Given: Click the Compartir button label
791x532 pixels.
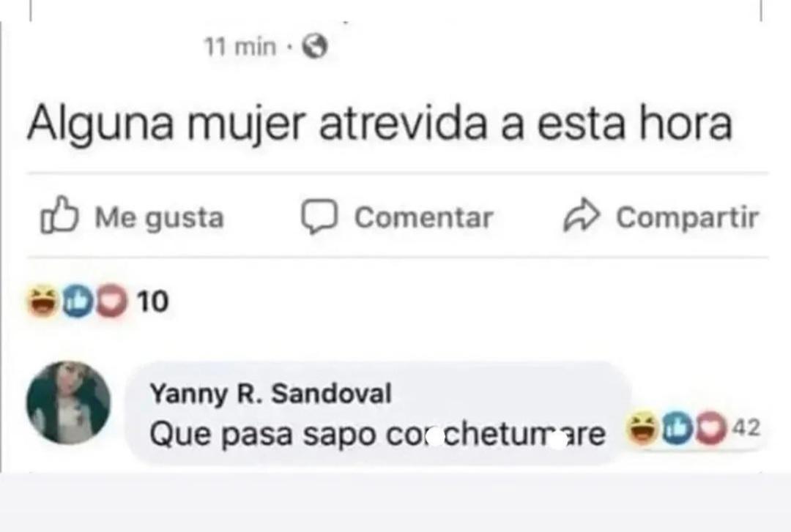Looking at the screenshot, I should point(688,218).
